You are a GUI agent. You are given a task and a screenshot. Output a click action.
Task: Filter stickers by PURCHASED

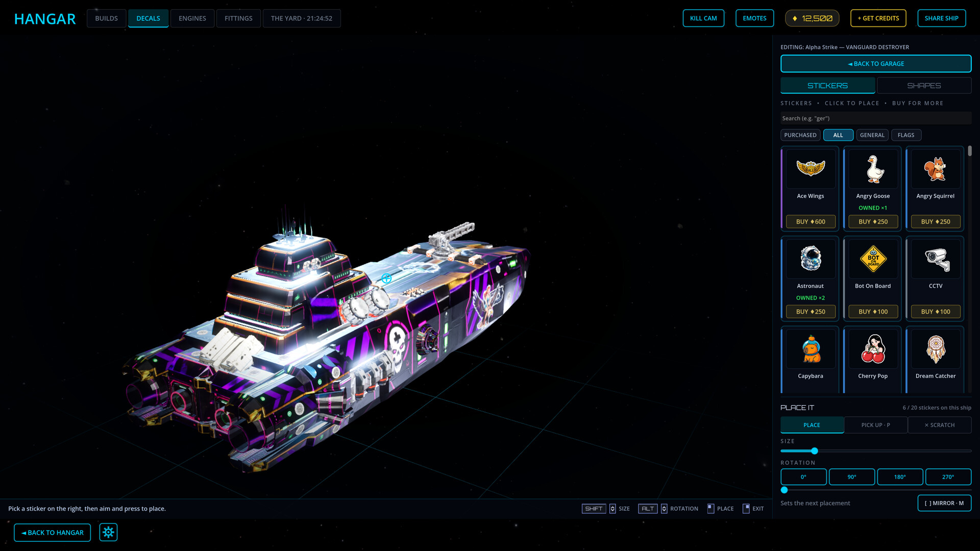800,135
